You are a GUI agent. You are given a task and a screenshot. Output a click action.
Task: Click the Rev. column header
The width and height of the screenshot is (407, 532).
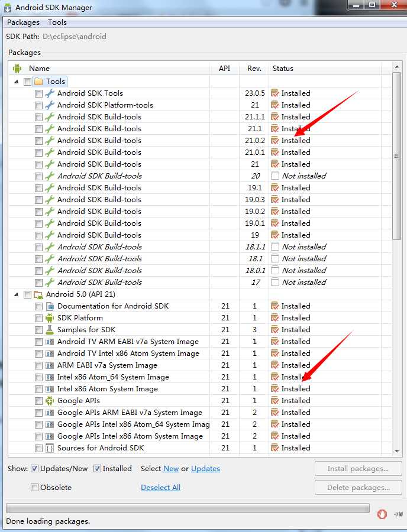pyautogui.click(x=254, y=69)
